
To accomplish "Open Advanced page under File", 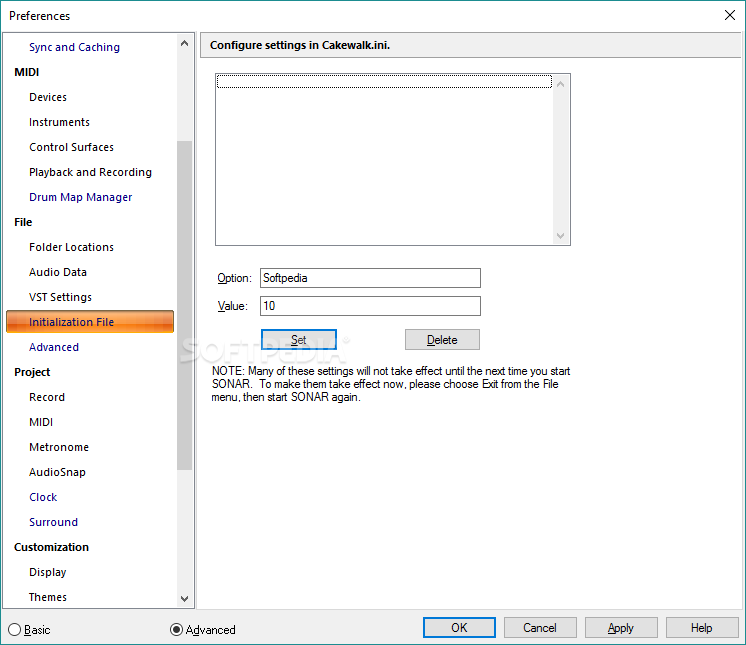I will [54, 347].
